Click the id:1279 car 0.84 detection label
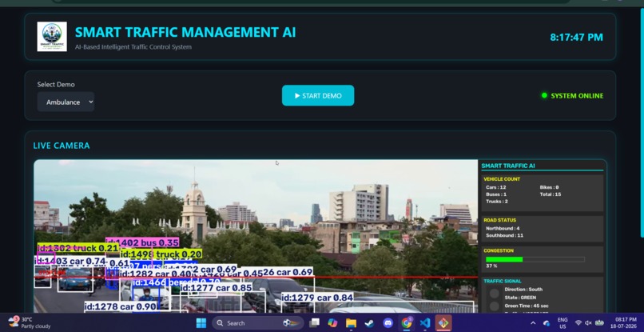644x332 pixels. pos(317,298)
